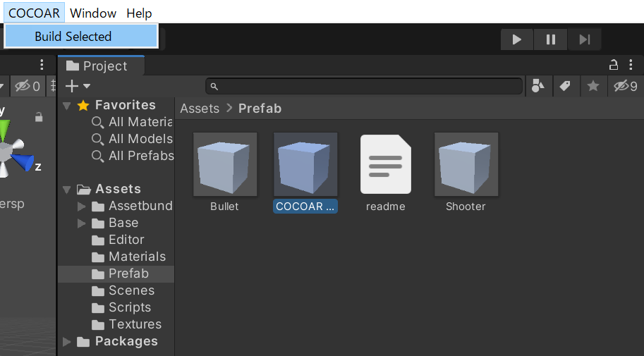Click the Pause button
644x356 pixels.
click(x=550, y=39)
